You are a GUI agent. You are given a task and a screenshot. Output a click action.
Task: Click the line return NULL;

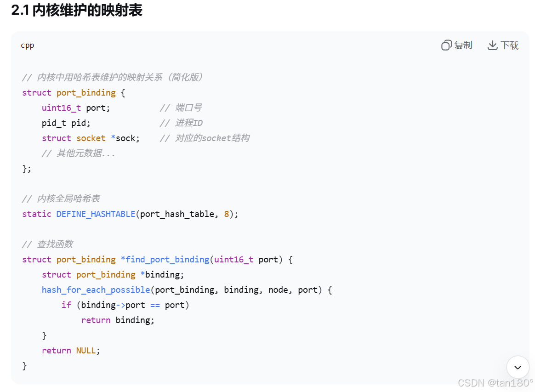tap(71, 350)
